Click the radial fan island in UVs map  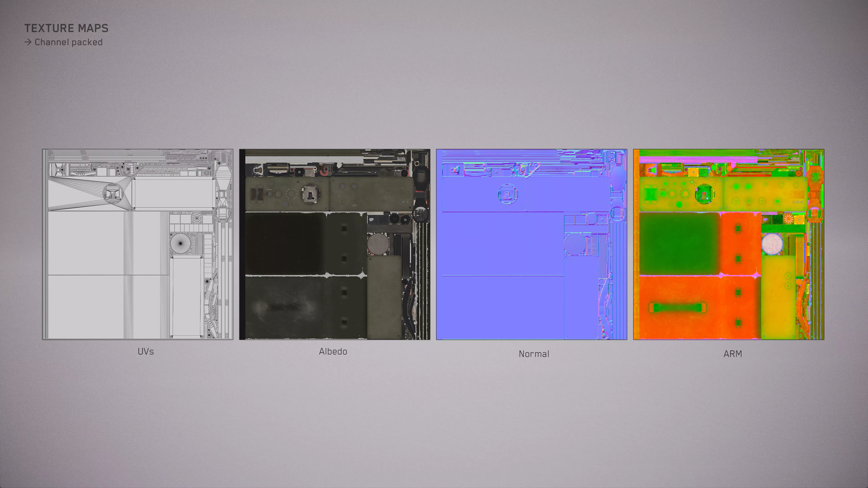[180, 243]
